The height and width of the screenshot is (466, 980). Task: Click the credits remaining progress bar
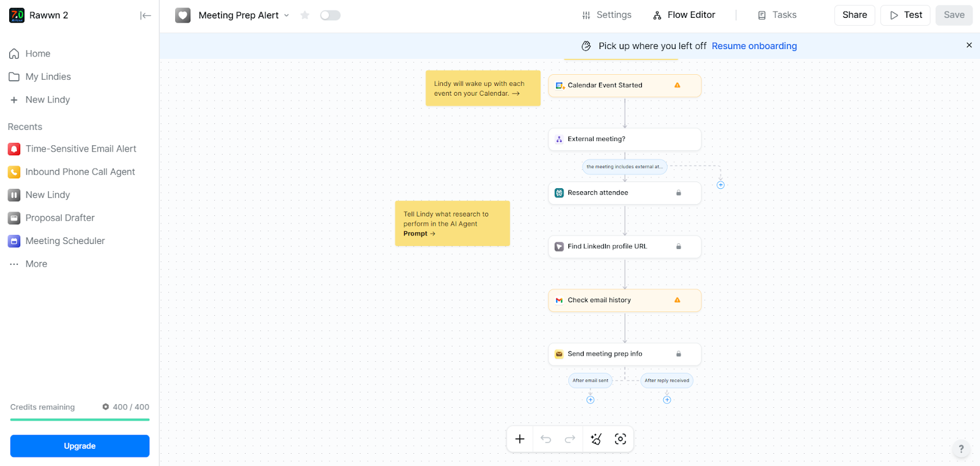(x=80, y=419)
